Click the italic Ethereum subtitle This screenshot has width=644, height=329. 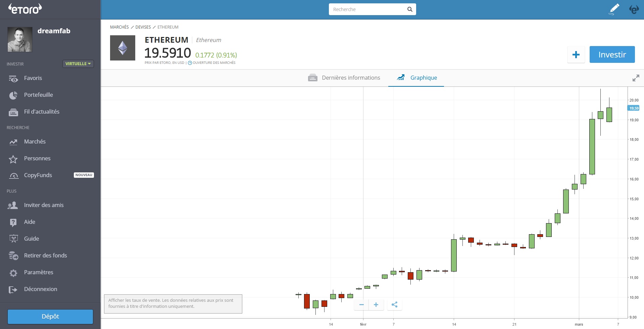209,40
